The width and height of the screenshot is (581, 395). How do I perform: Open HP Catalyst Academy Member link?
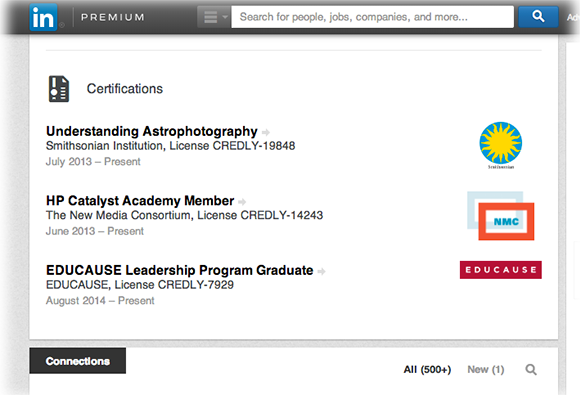pos(140,200)
